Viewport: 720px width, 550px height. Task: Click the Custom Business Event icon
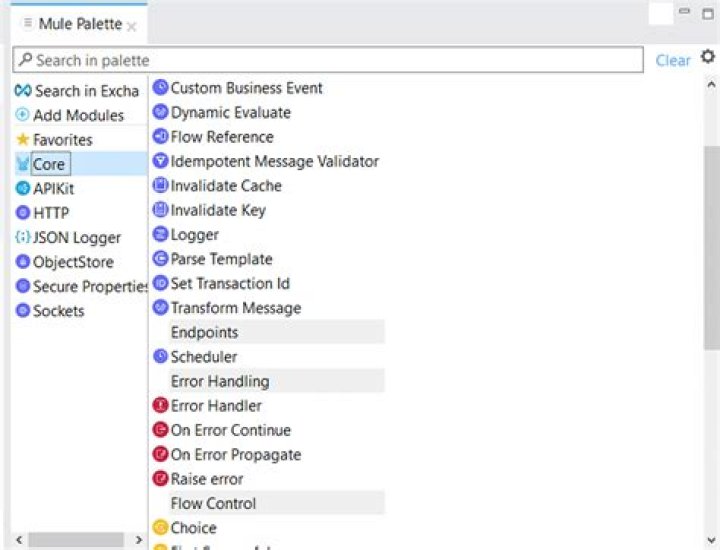click(x=160, y=87)
